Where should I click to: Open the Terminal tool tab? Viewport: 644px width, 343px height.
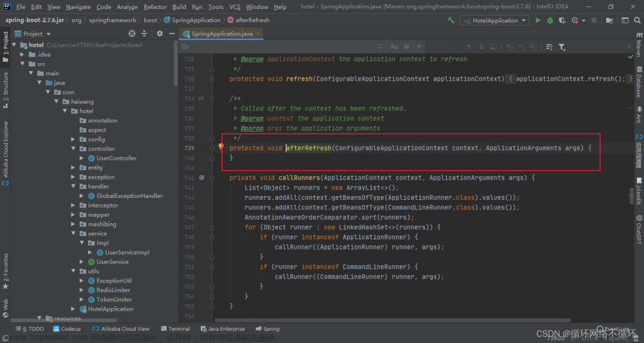[x=175, y=329]
